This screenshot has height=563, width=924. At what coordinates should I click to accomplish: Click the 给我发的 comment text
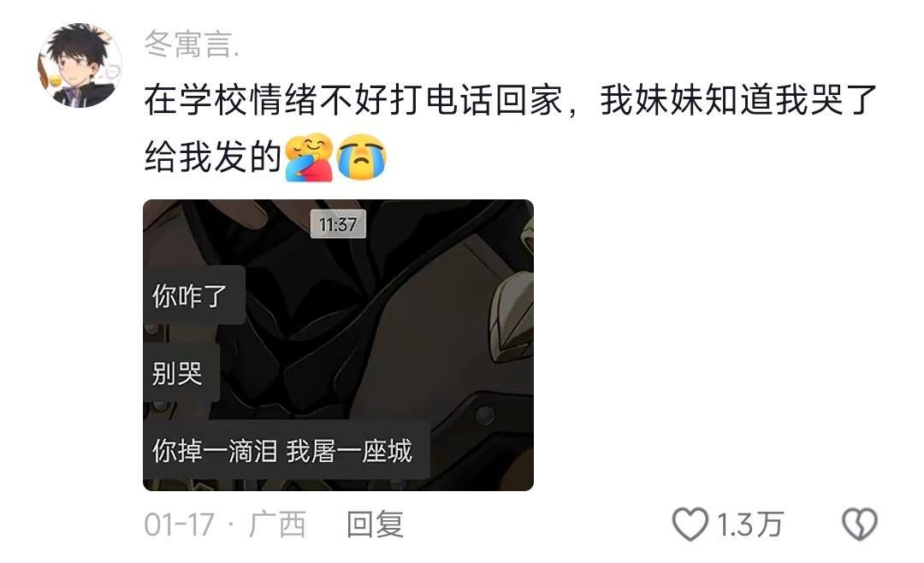(213, 157)
